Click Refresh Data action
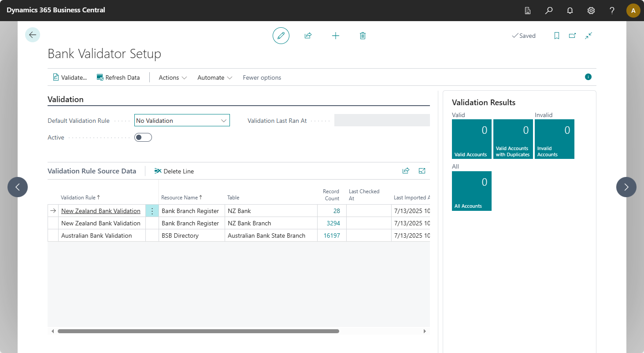 coord(118,77)
